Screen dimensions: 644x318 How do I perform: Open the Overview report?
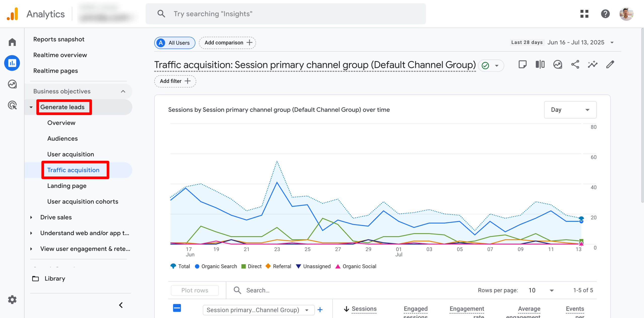[x=61, y=123]
